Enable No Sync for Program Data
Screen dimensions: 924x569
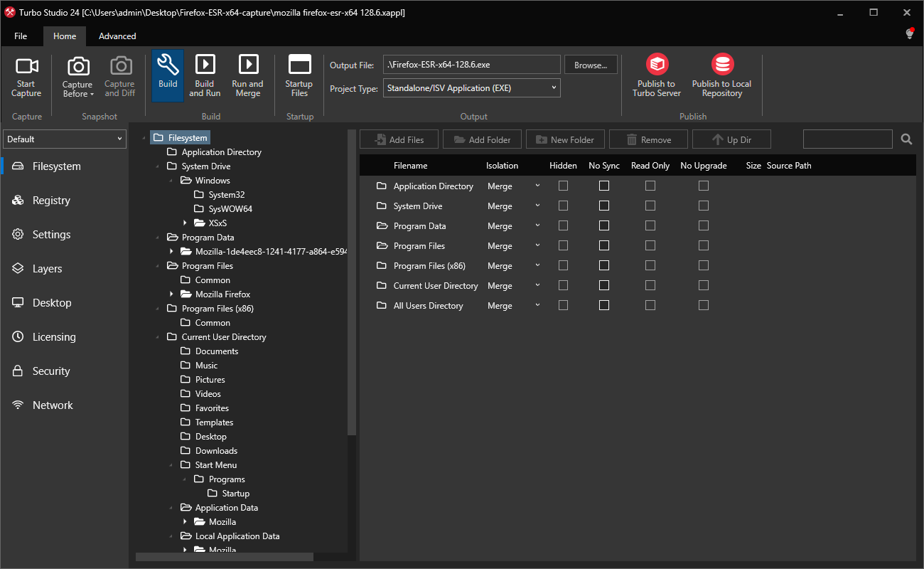click(x=603, y=225)
